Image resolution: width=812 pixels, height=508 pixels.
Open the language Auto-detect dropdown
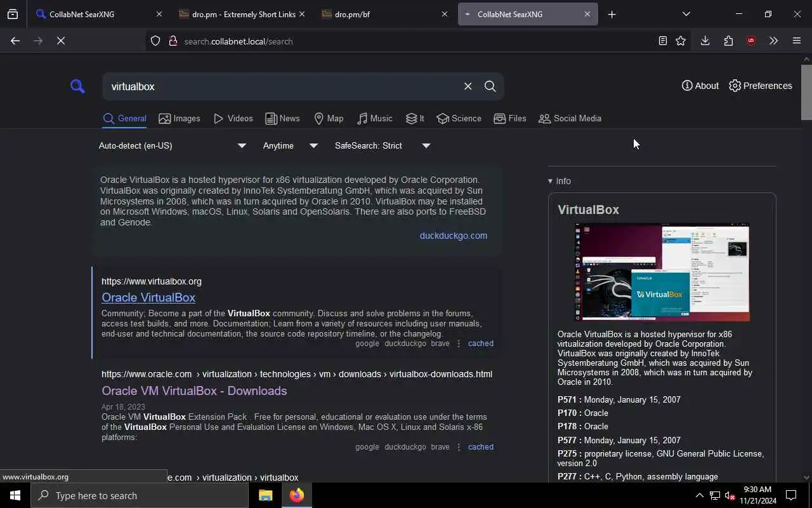pos(172,145)
